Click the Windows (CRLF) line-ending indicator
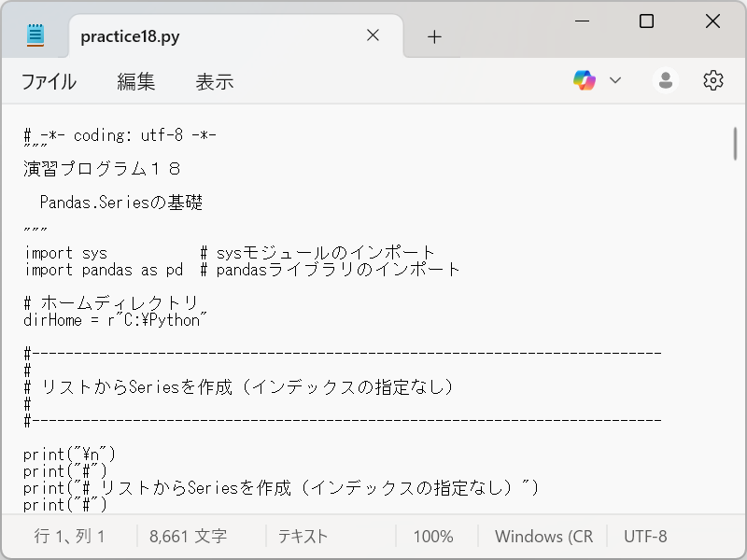 (544, 537)
